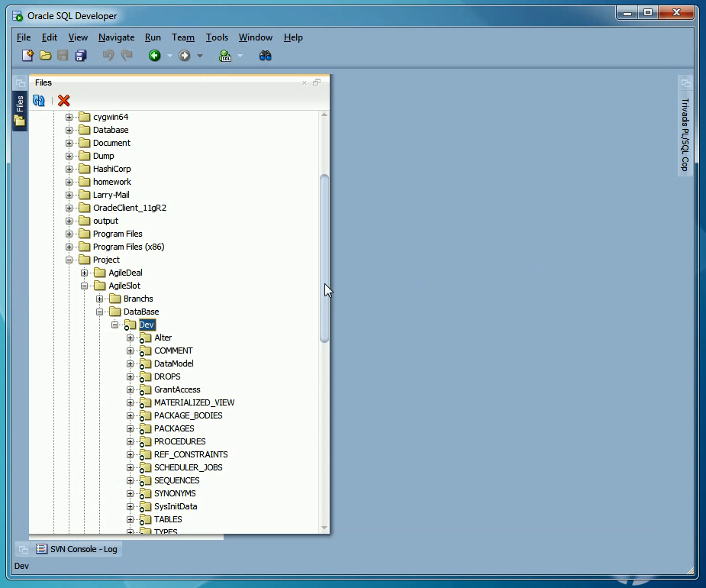Open dropdown next to Back arrow

(x=169, y=56)
